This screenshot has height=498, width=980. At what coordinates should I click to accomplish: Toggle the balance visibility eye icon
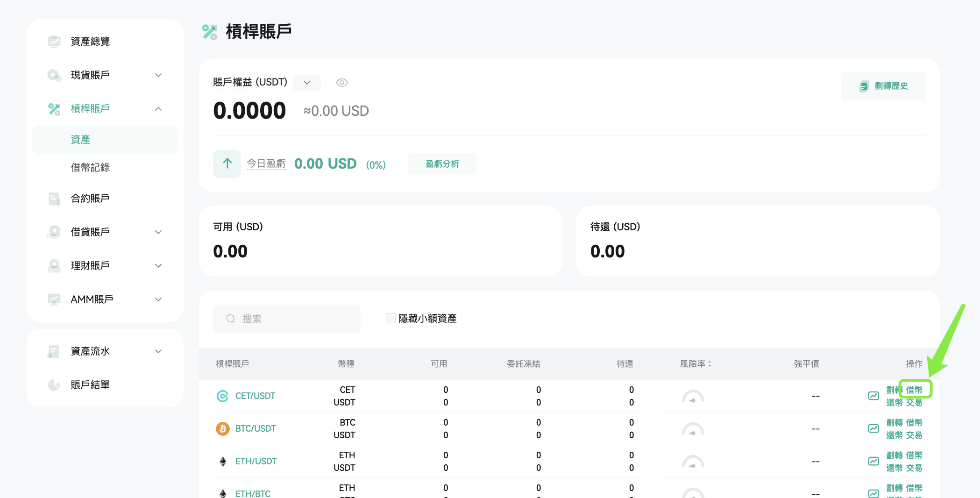(341, 82)
